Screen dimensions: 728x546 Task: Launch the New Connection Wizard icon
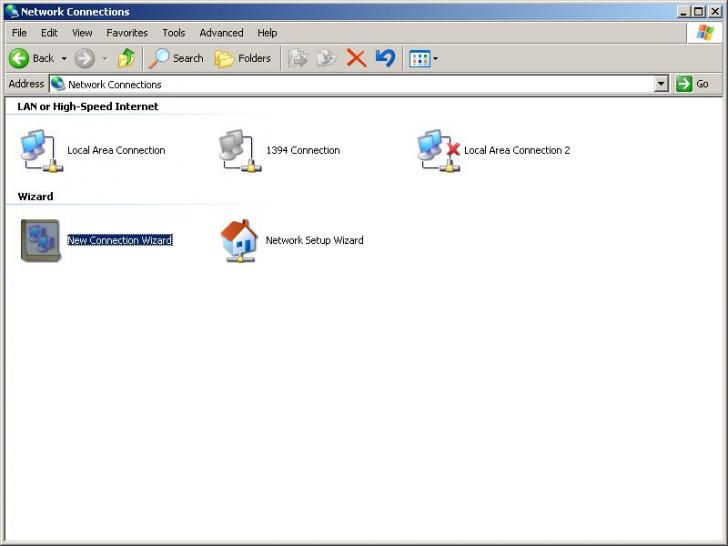pyautogui.click(x=41, y=240)
